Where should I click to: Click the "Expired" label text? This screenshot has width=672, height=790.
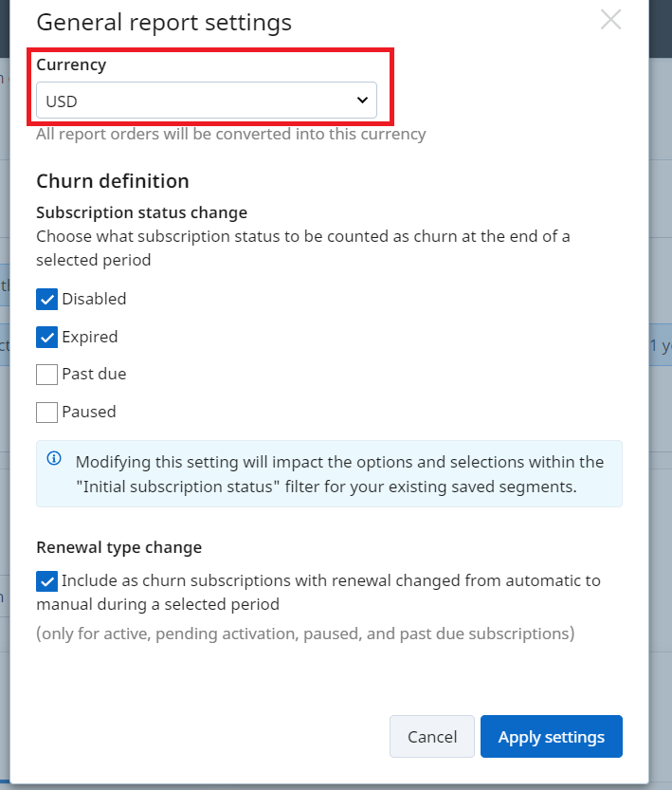[x=89, y=337]
